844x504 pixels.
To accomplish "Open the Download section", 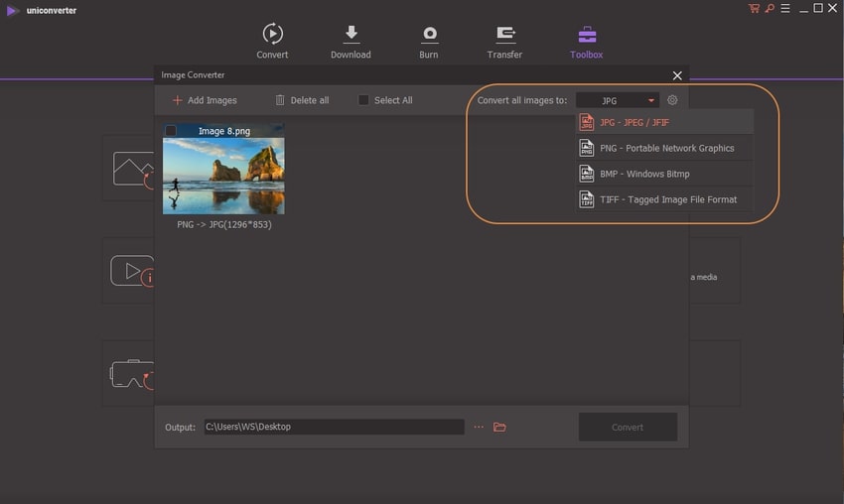I will click(351, 35).
